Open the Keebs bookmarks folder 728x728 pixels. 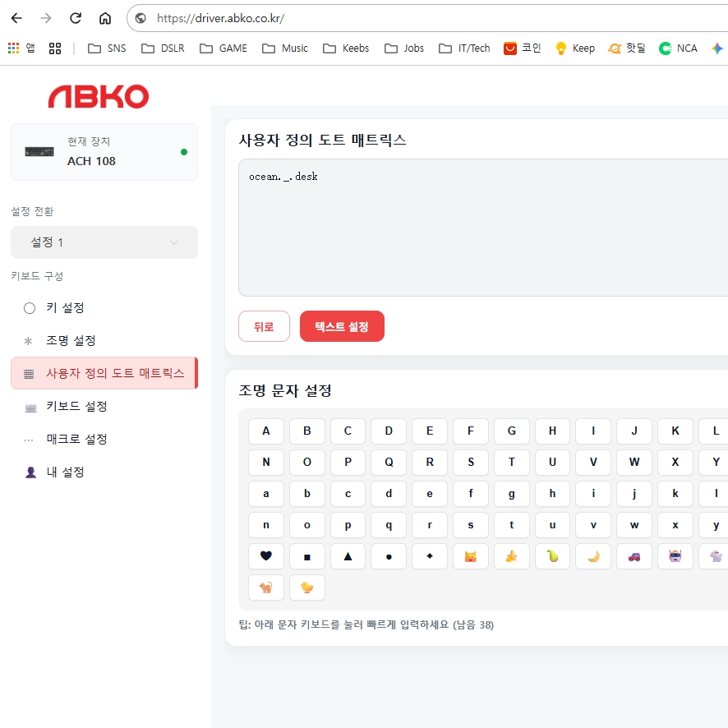pos(346,48)
